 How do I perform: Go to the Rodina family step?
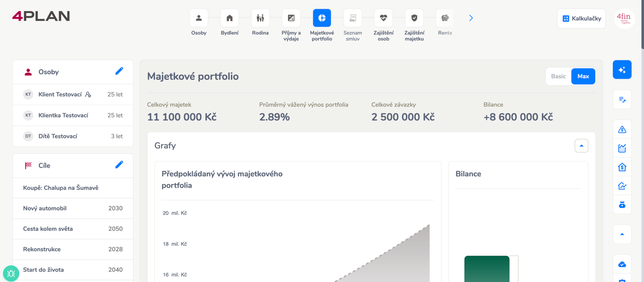point(260,18)
